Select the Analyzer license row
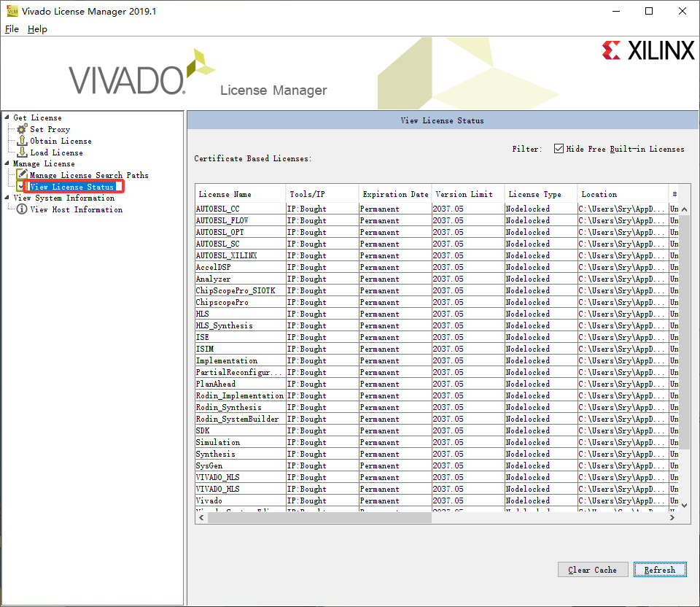700x607 pixels. point(437,279)
